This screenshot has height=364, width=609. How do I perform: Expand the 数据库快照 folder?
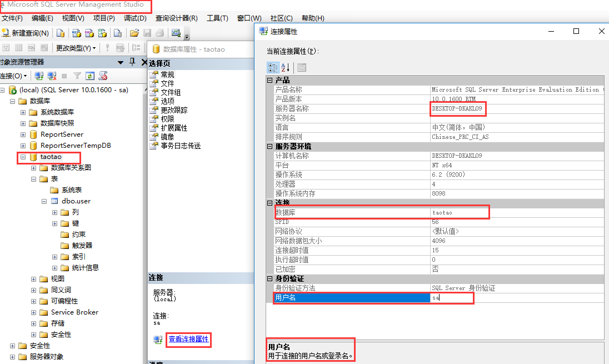pyautogui.click(x=23, y=123)
